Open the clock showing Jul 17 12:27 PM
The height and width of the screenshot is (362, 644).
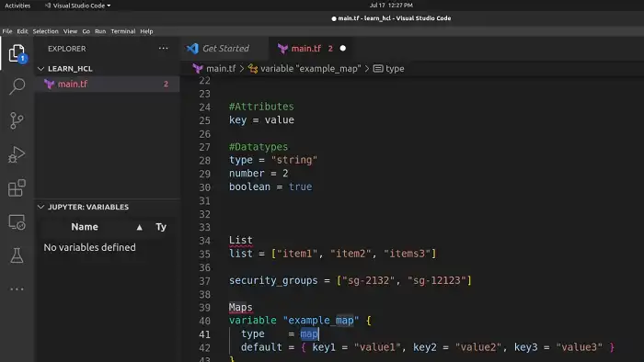click(391, 6)
